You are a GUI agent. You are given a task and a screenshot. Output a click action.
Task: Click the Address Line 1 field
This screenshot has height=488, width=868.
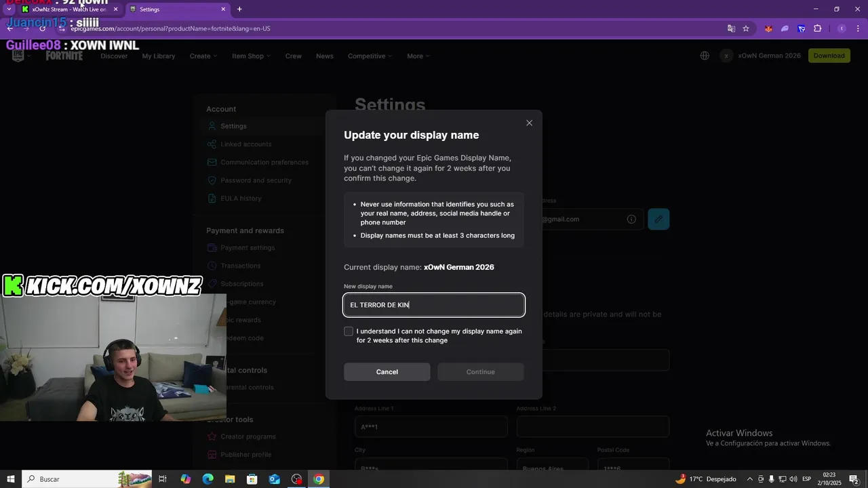click(431, 427)
